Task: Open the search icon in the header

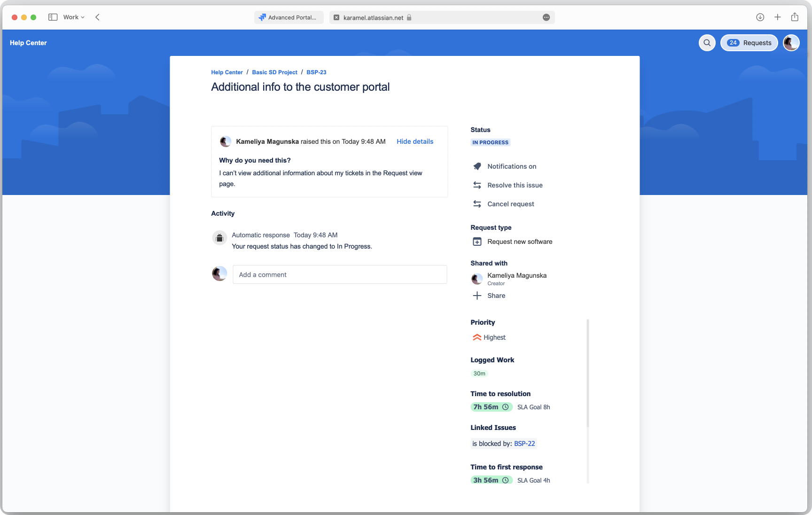Action: pyautogui.click(x=707, y=43)
